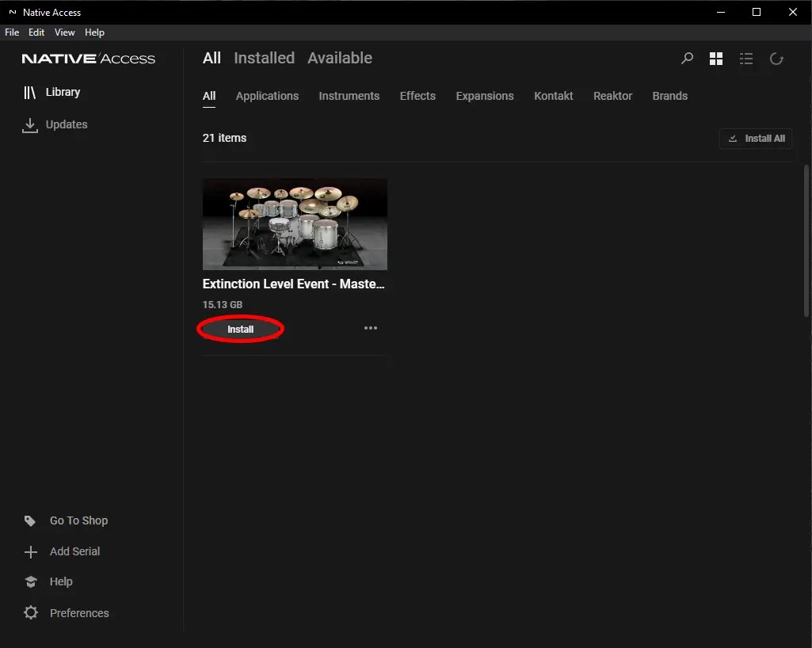Viewport: 812px width, 648px height.
Task: Open the three-dot menu for Extinction Level Event
Action: [x=370, y=328]
